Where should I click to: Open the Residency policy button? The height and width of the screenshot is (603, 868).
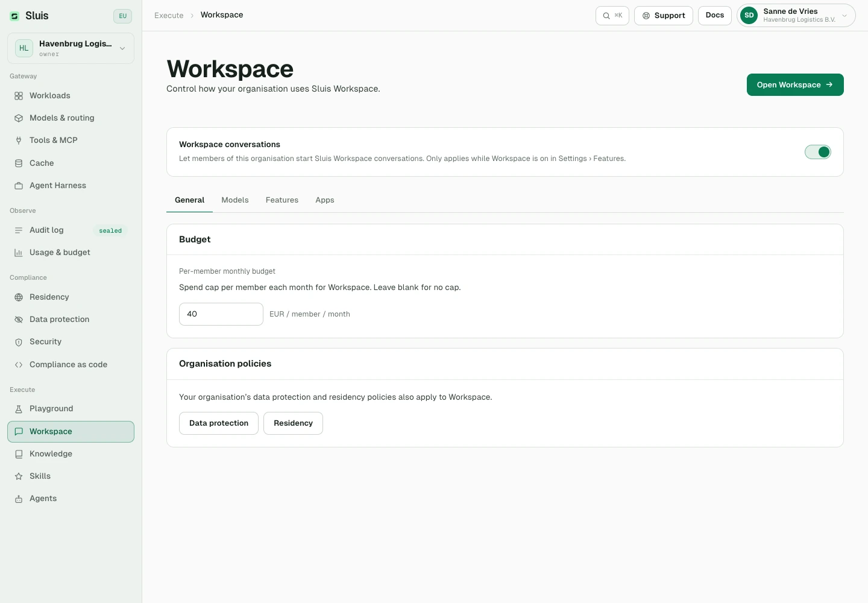(x=293, y=423)
